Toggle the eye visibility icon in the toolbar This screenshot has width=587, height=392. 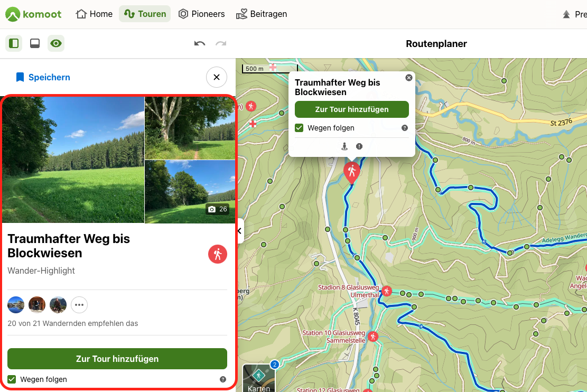click(x=56, y=43)
